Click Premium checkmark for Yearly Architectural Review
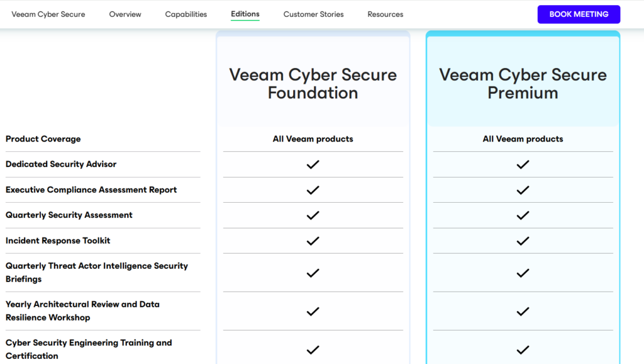This screenshot has height=364, width=644. (523, 312)
